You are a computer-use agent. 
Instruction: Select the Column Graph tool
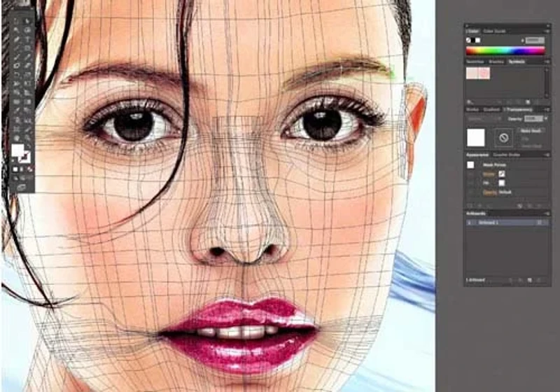coord(27,119)
